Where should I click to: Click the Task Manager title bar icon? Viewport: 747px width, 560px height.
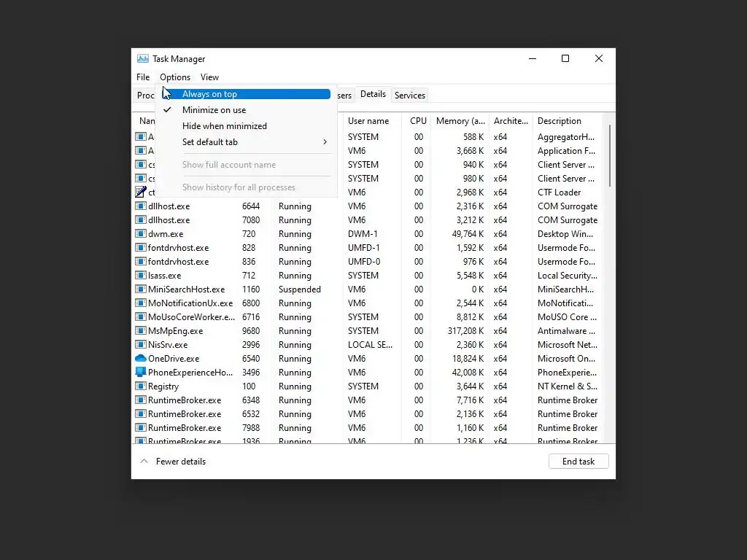tap(142, 58)
